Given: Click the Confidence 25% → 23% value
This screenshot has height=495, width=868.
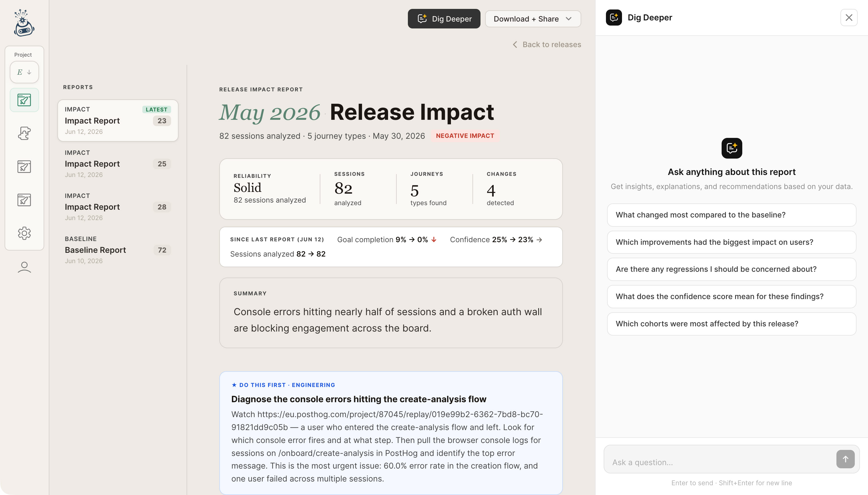Looking at the screenshot, I should [x=512, y=240].
